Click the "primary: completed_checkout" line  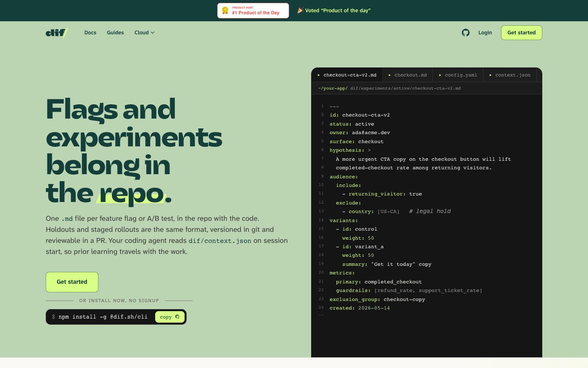379,282
